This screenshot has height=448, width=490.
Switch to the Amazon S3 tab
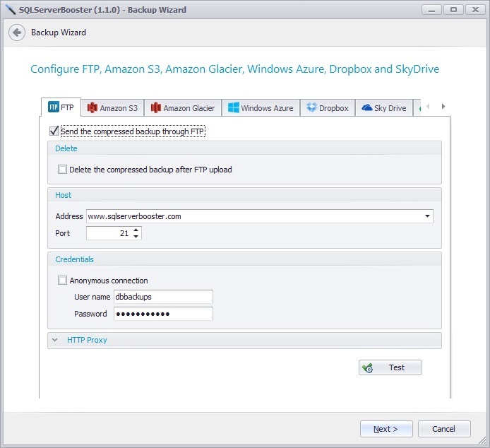[112, 108]
